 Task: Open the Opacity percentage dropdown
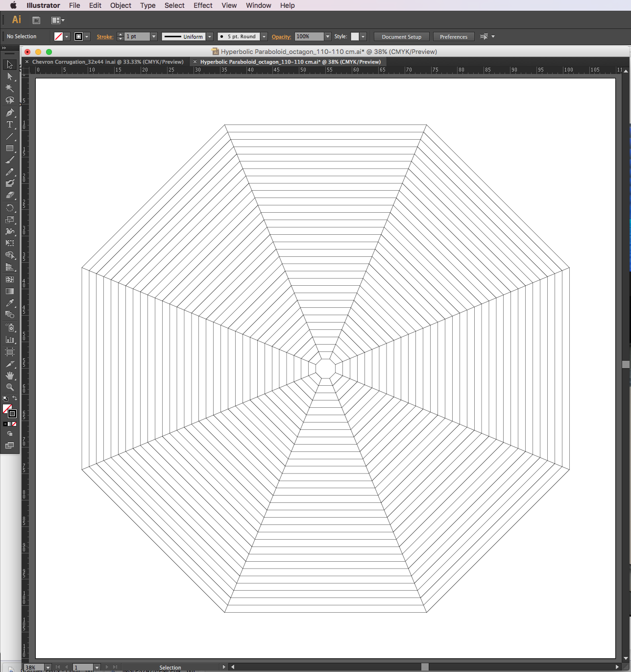pos(328,37)
